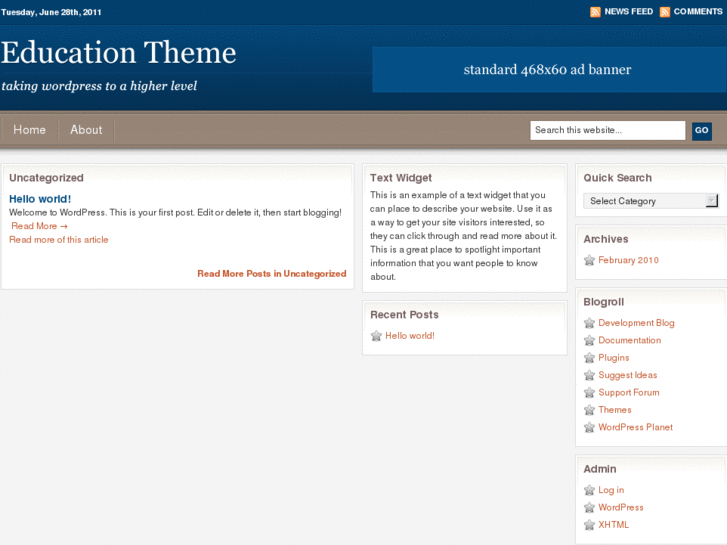Open the Select Category dropdown
The height and width of the screenshot is (545, 727).
coord(650,201)
